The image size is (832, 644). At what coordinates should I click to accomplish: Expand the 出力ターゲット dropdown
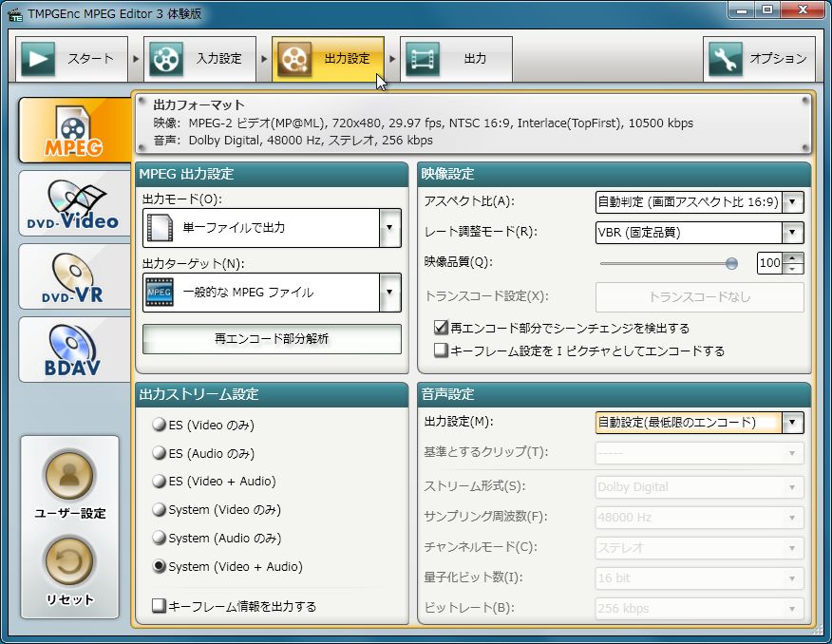[x=390, y=293]
